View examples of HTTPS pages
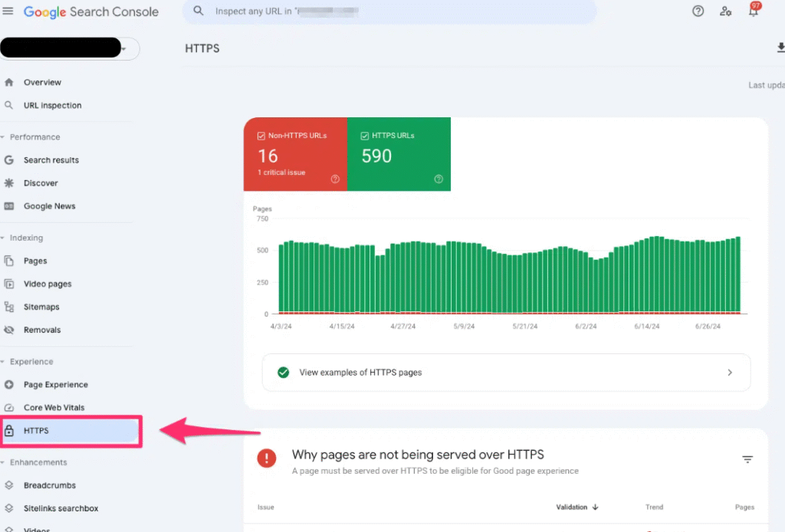This screenshot has width=785, height=532. 506,373
